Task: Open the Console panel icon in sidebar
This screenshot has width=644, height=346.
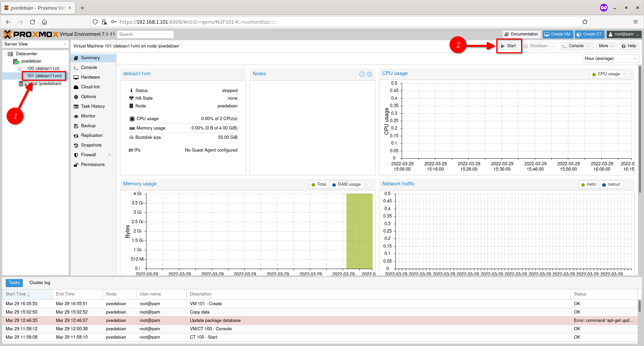Action: click(76, 68)
